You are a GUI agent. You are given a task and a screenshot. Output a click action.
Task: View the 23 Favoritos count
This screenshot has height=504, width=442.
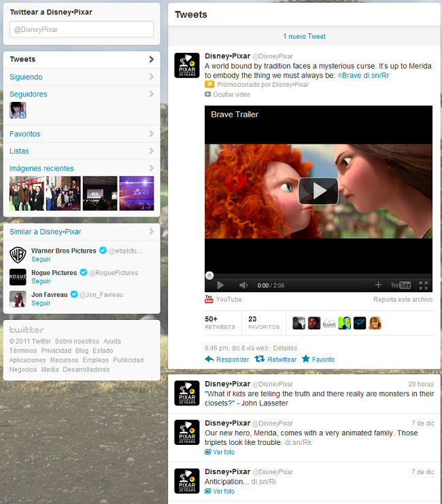264,323
